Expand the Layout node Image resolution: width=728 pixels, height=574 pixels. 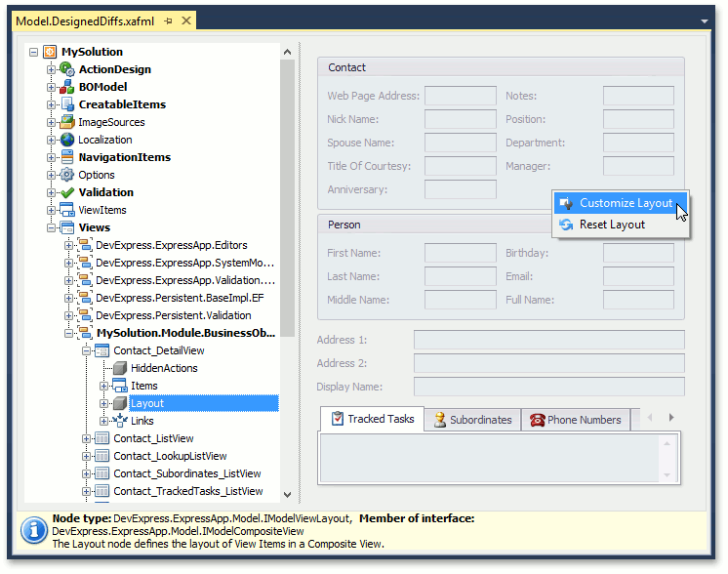(x=104, y=403)
